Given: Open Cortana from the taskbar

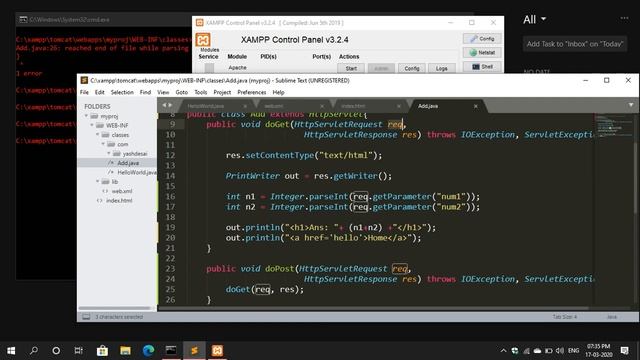Looking at the screenshot, I should point(56,351).
